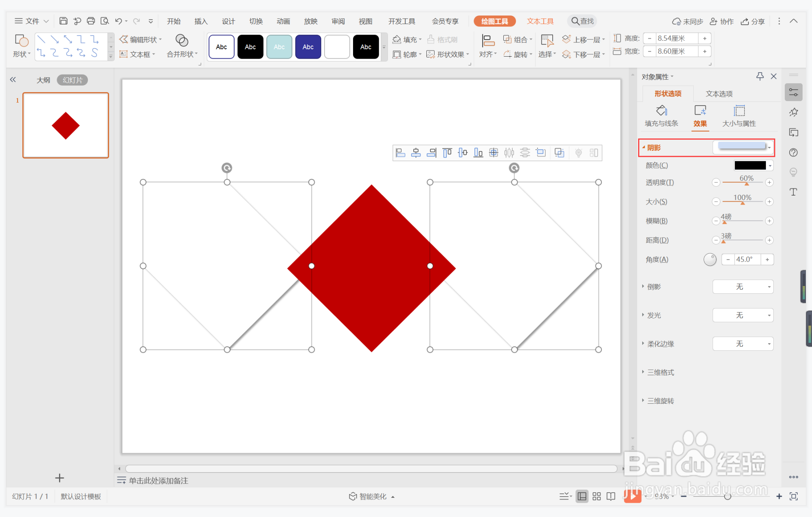Click the star icon in right sidebar
The image size is (812, 517).
[x=794, y=112]
